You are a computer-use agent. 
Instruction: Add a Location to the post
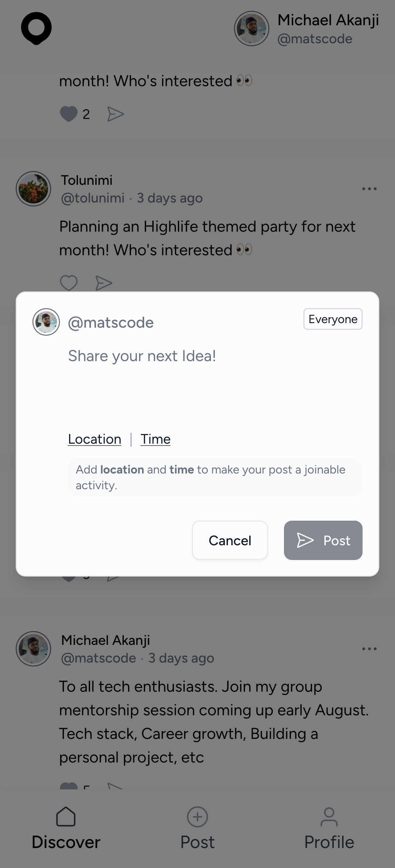[x=95, y=439]
